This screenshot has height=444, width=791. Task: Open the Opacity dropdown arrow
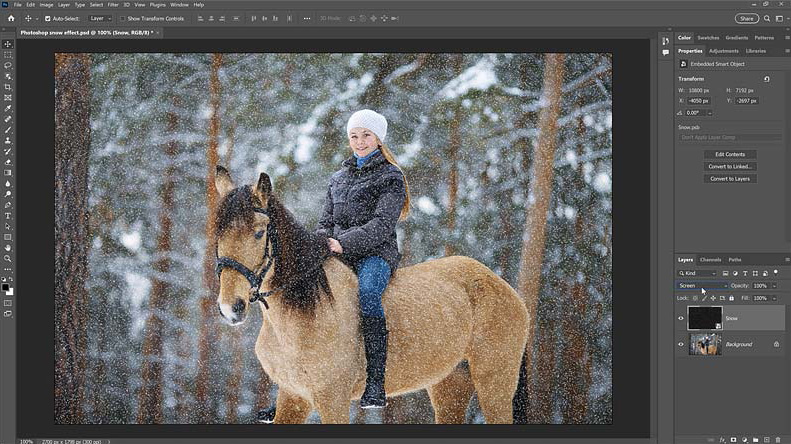pyautogui.click(x=774, y=285)
